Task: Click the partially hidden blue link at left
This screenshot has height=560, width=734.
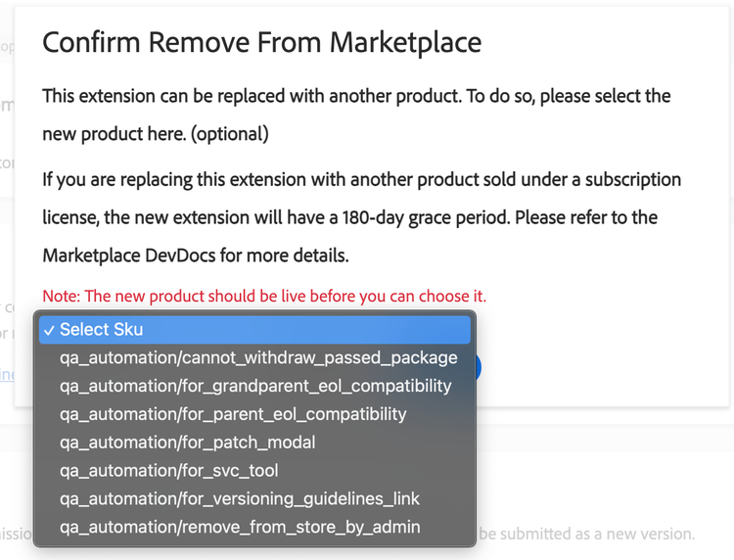Action: pos(7,374)
